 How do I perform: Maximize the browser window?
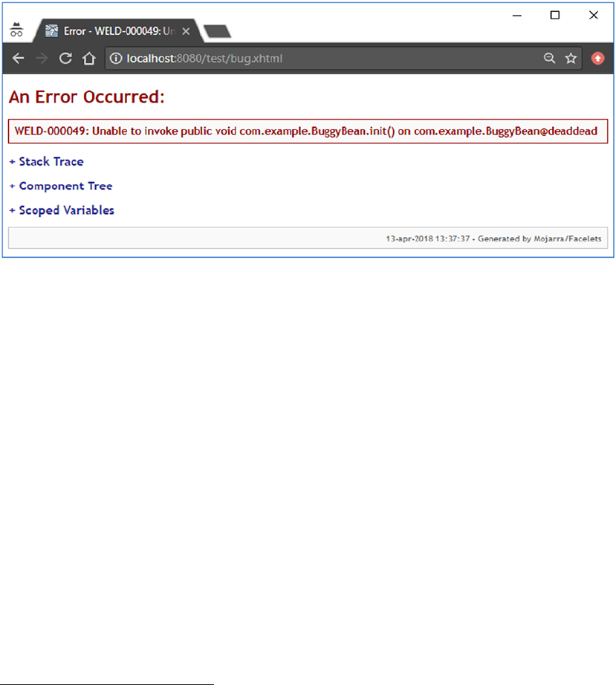[x=555, y=16]
